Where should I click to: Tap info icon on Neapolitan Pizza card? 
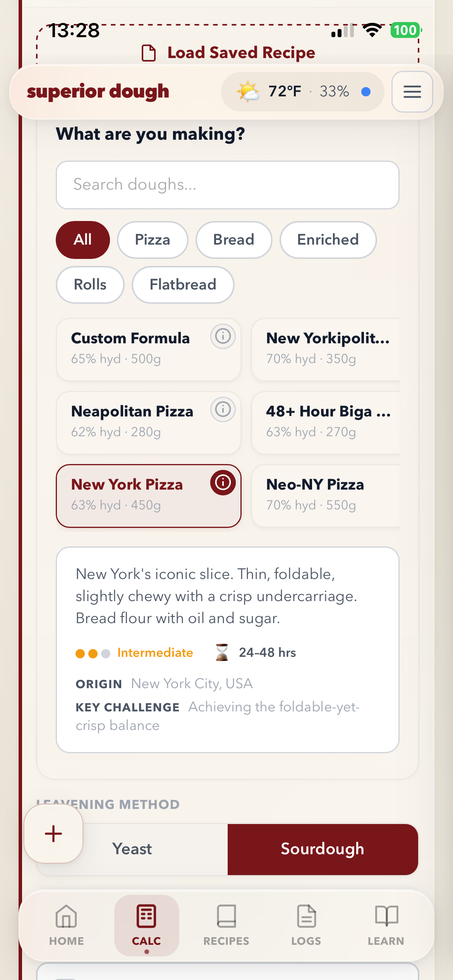[x=223, y=409]
